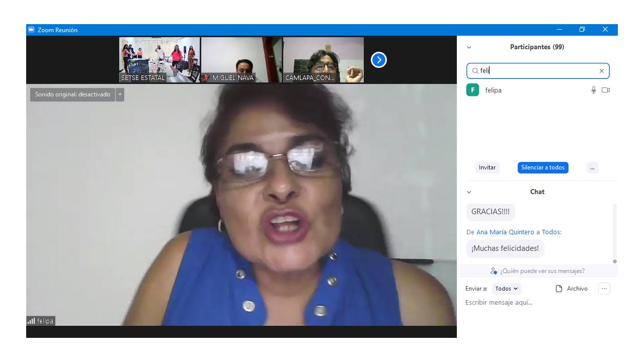Toggle felipa's camera icon in participant list
Screen dimensions: 644x362
606,90
